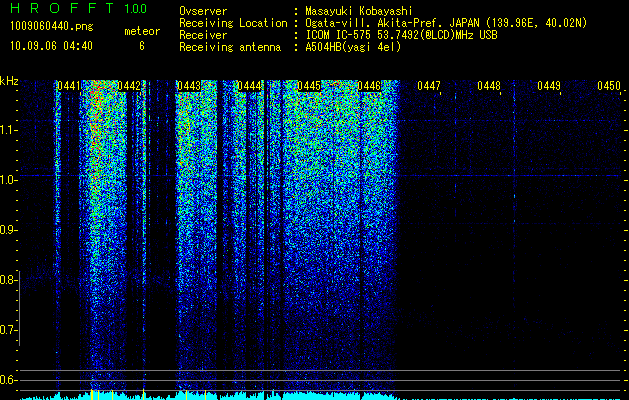The height and width of the screenshot is (400, 629).
Task: Click the 0.8 kHz axis label
Action: [x=8, y=280]
